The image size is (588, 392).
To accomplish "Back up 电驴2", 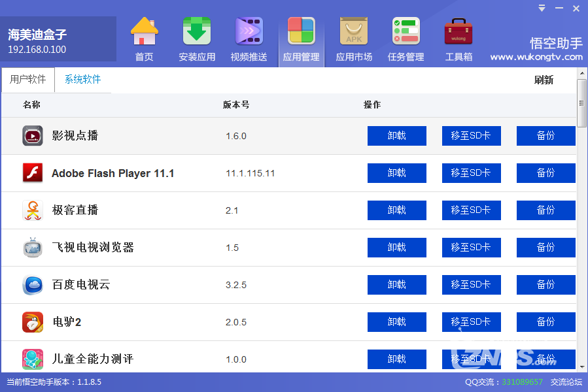I will [546, 322].
